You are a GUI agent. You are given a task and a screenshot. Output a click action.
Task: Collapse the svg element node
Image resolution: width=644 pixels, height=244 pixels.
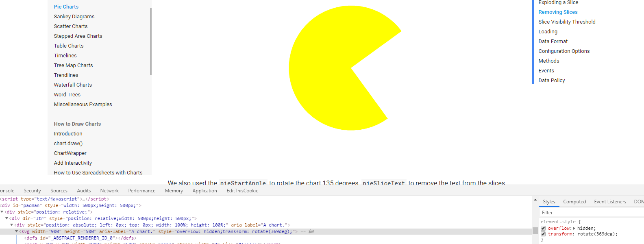(16, 231)
